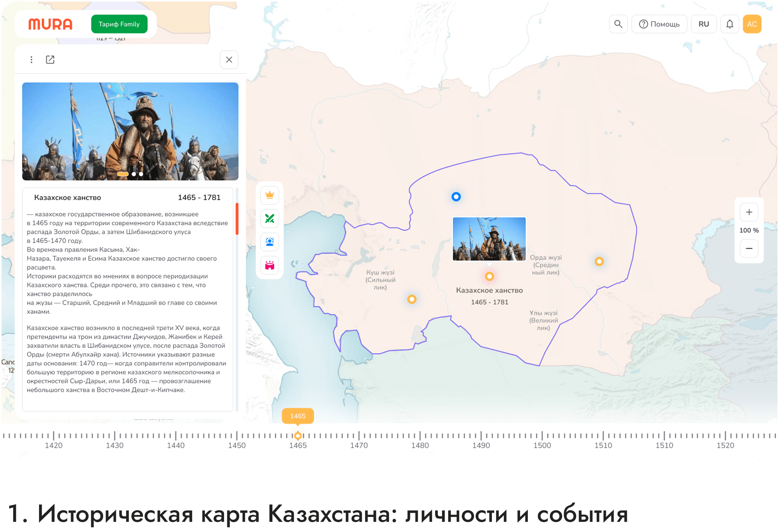Click the Тариф Family button

click(x=119, y=24)
